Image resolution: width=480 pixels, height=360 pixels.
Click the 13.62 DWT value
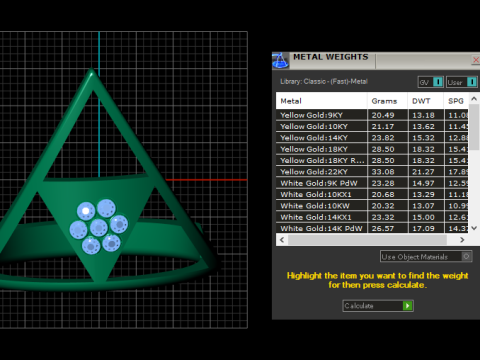(423, 126)
